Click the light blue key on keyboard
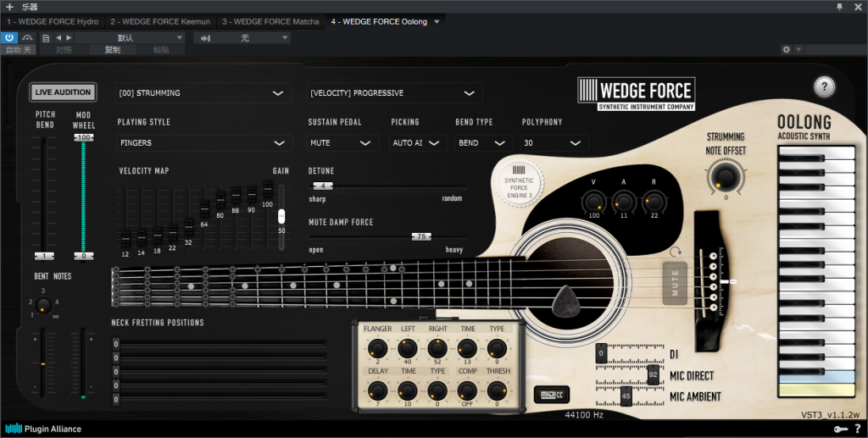This screenshot has height=438, width=868. (x=817, y=377)
